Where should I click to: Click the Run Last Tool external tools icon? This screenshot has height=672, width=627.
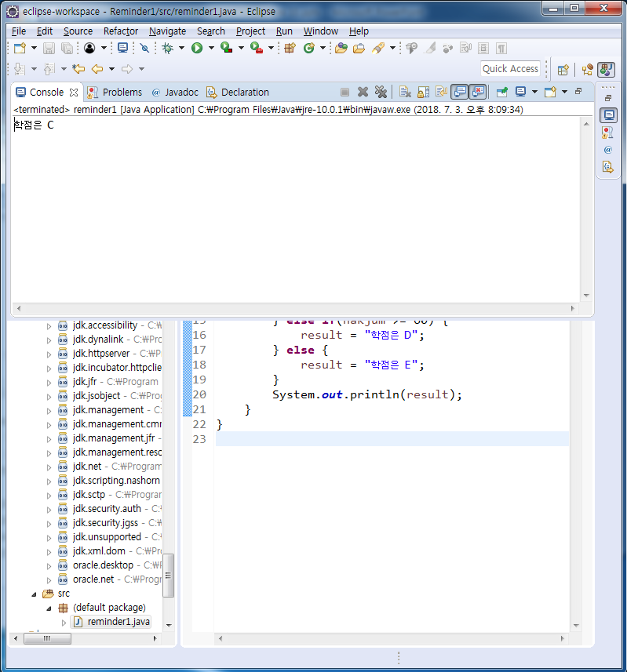point(257,48)
